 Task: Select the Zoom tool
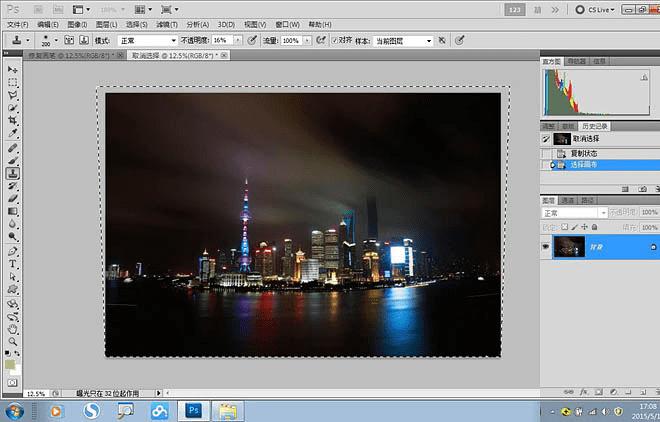pos(13,341)
